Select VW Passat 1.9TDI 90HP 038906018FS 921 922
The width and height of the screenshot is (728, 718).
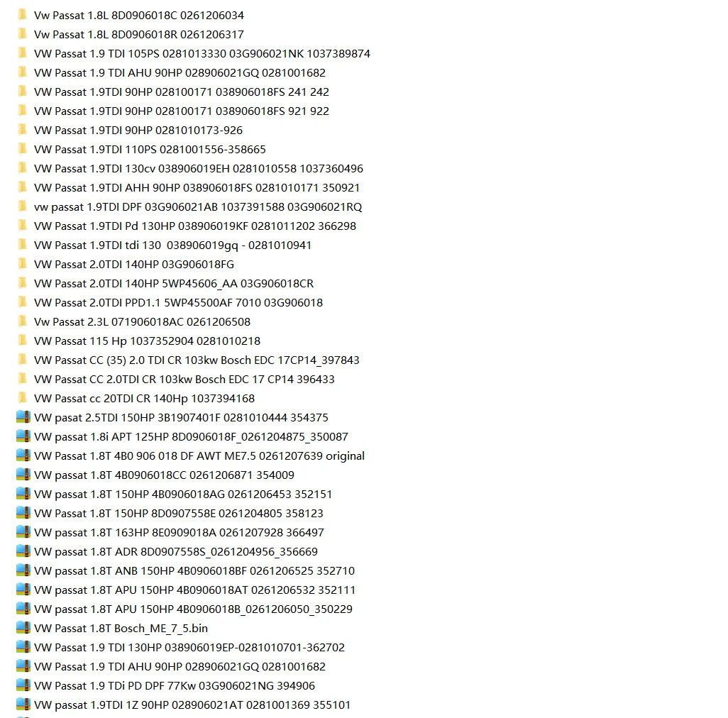coord(182,111)
